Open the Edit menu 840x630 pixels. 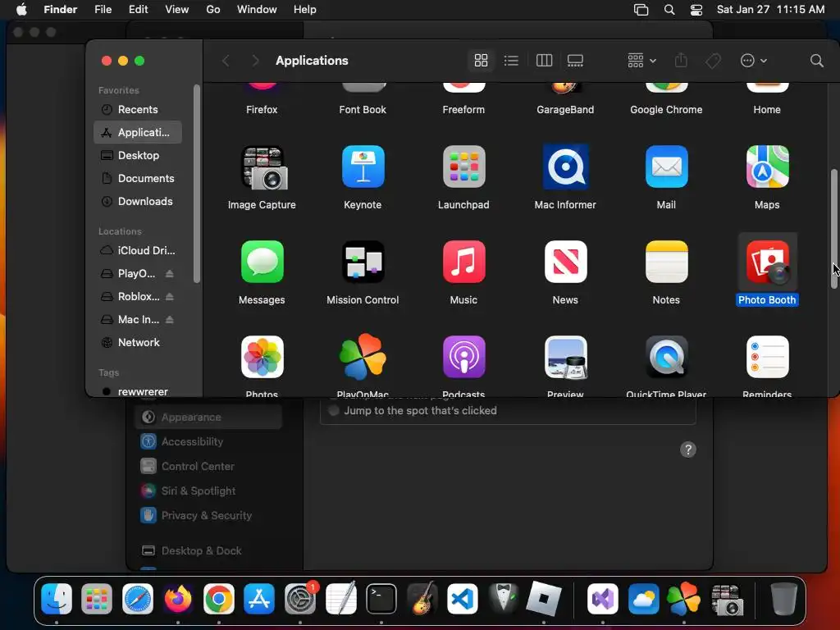tap(138, 10)
